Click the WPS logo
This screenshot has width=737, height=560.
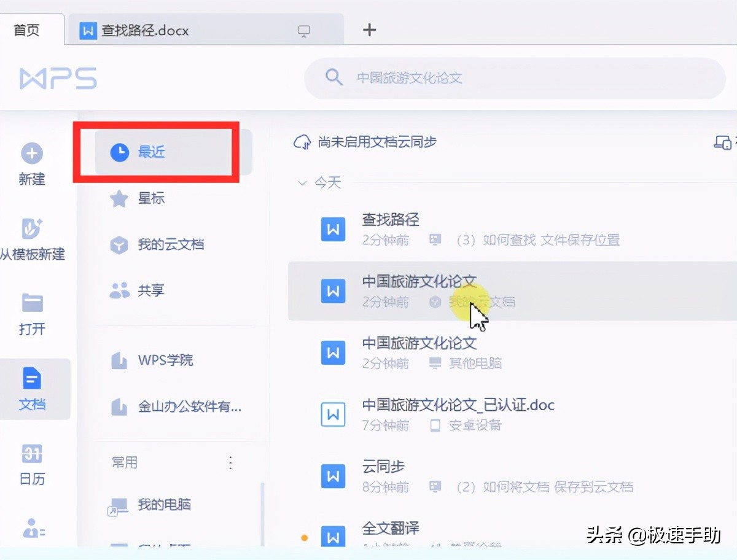58,77
